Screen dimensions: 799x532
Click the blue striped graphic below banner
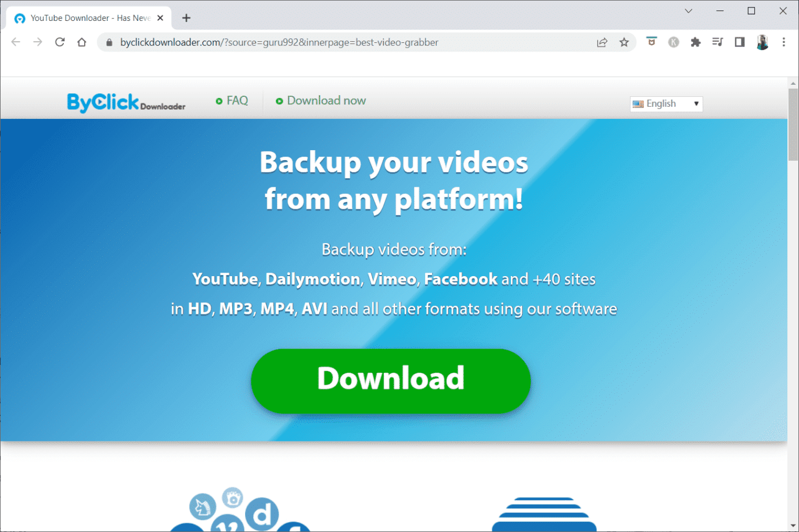[544, 514]
